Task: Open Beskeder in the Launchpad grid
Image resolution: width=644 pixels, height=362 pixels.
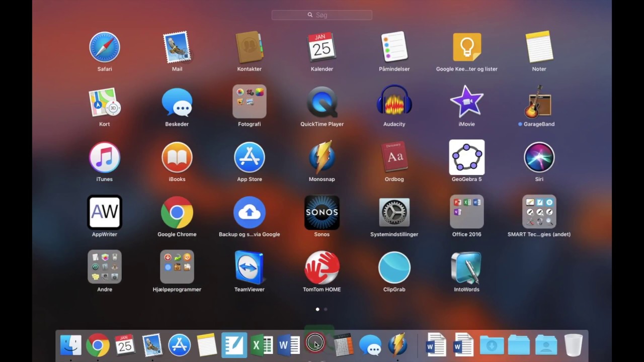Action: coord(177,102)
